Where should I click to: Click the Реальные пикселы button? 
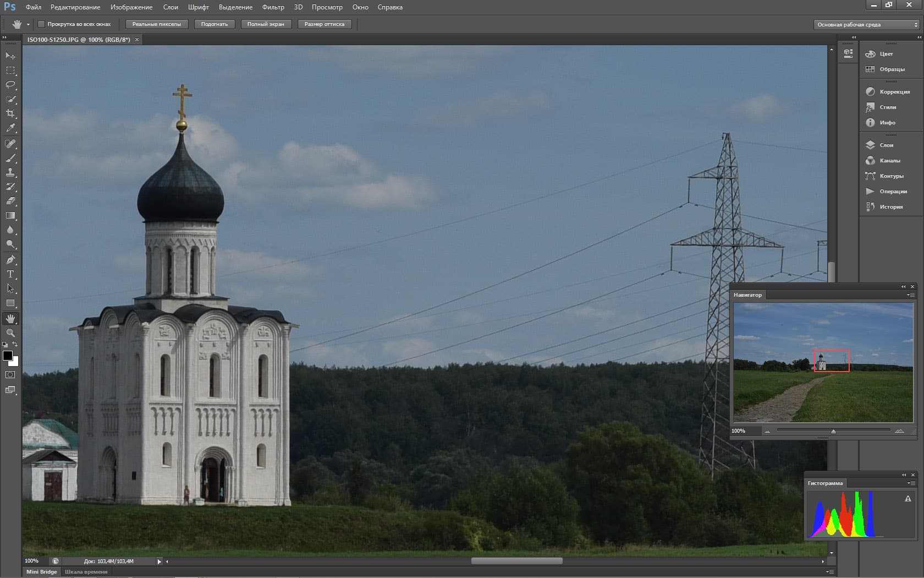tap(157, 24)
